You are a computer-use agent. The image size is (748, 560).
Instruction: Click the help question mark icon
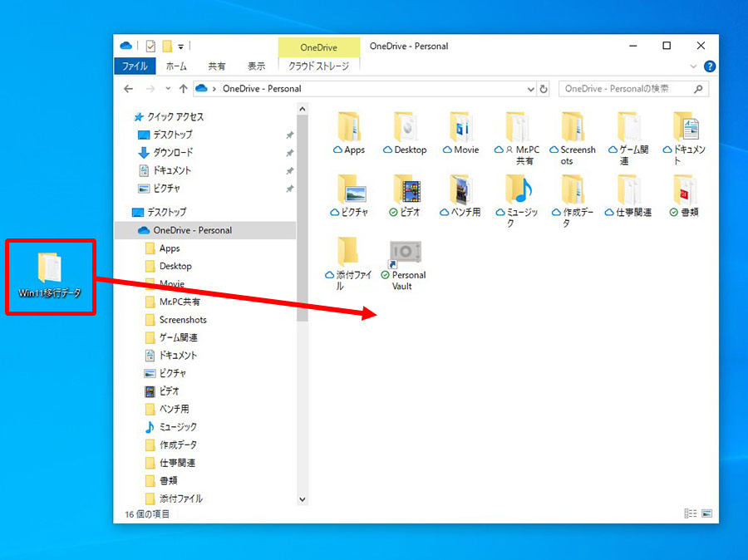[710, 66]
